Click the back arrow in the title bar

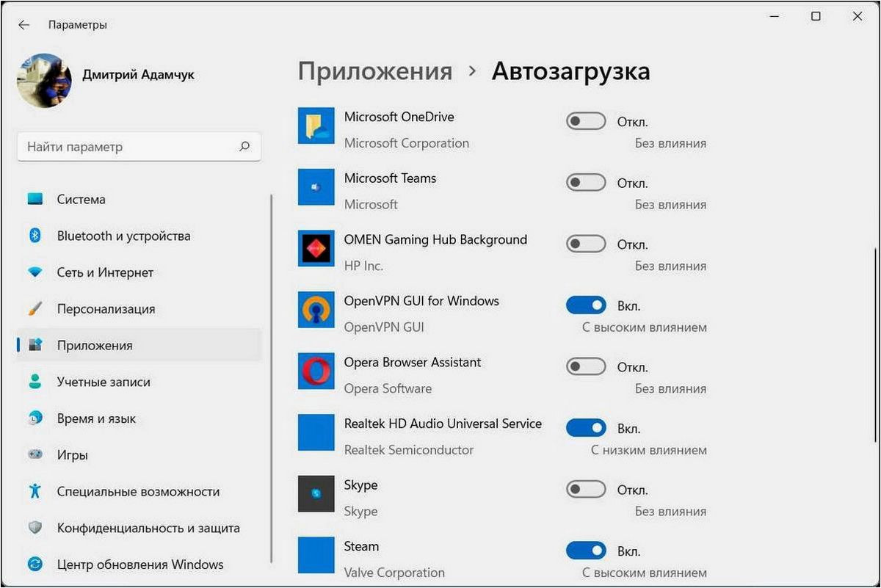23,25
